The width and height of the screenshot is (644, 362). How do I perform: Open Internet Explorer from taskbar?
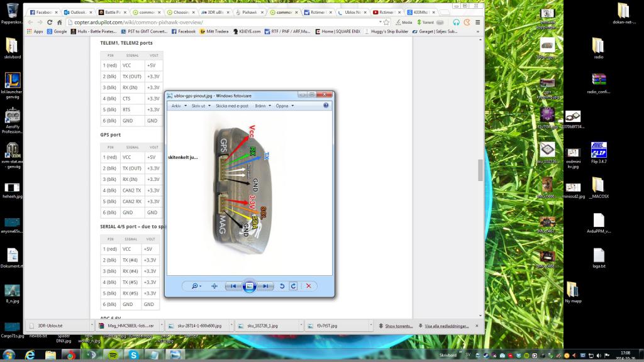click(x=30, y=354)
